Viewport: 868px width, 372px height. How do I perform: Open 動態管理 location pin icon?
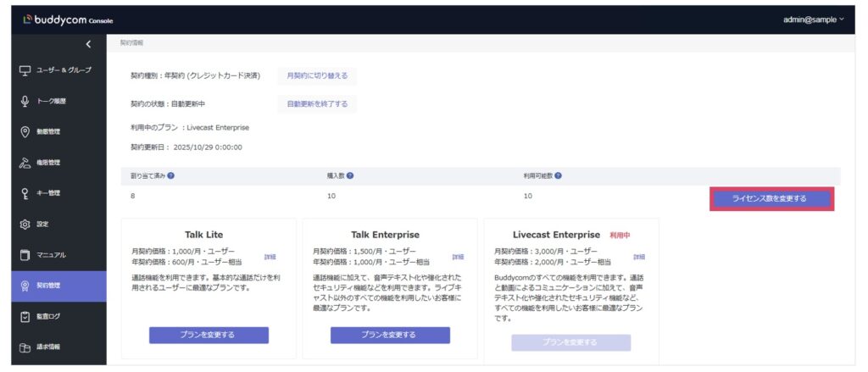(x=25, y=131)
